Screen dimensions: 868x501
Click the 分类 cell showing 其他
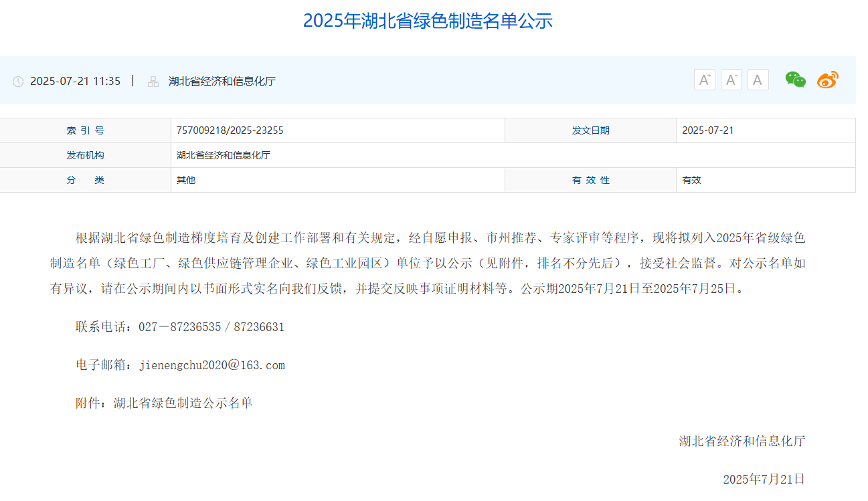click(x=184, y=179)
